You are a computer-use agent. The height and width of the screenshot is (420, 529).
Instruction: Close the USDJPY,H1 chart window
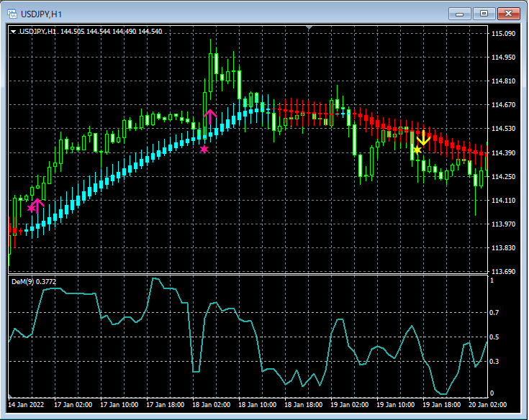(508, 13)
